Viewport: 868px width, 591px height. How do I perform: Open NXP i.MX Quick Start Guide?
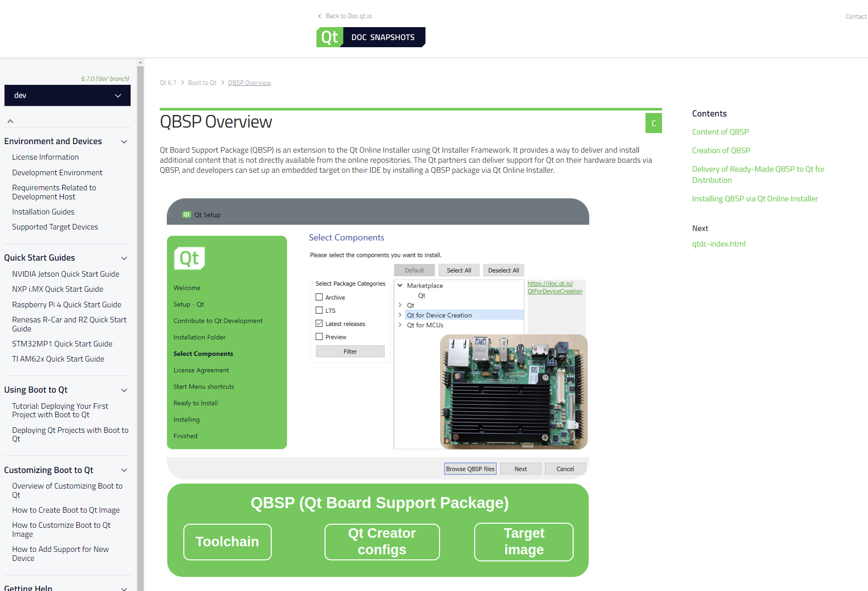tap(57, 289)
